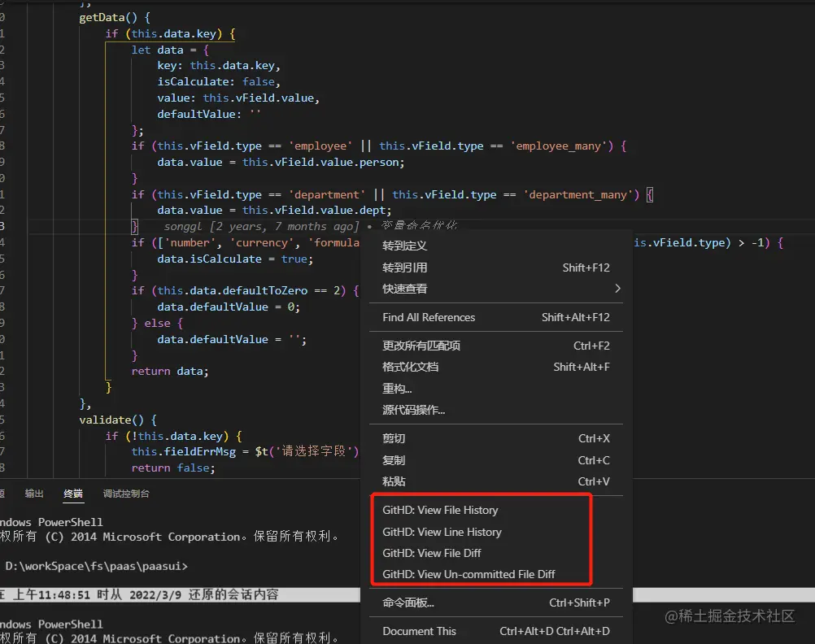
Task: Click 'data.isCalculate = true;' line
Action: (235, 259)
